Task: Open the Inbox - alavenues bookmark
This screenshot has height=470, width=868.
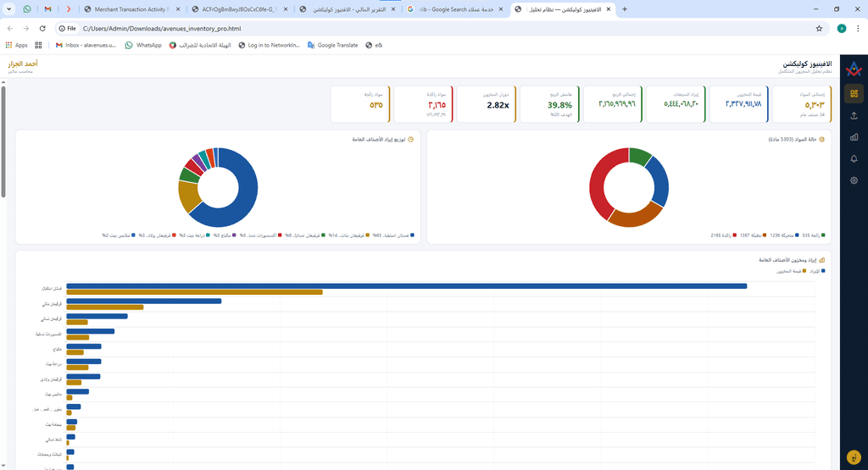Action: pyautogui.click(x=86, y=46)
